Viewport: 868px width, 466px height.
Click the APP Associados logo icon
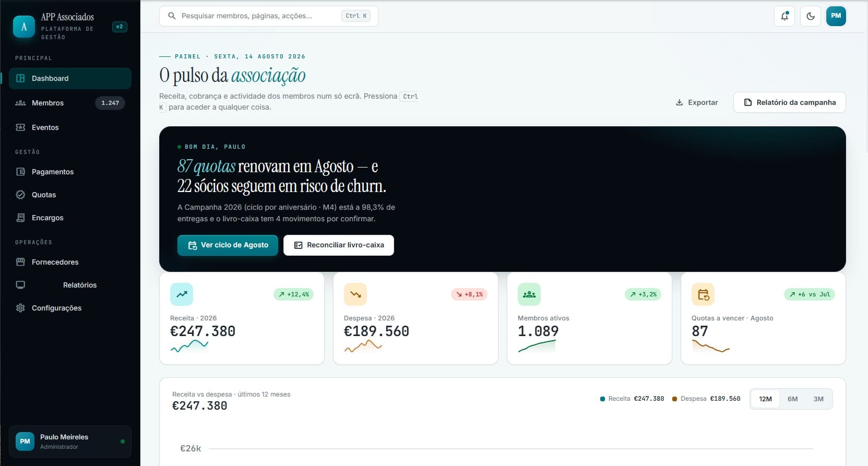24,27
